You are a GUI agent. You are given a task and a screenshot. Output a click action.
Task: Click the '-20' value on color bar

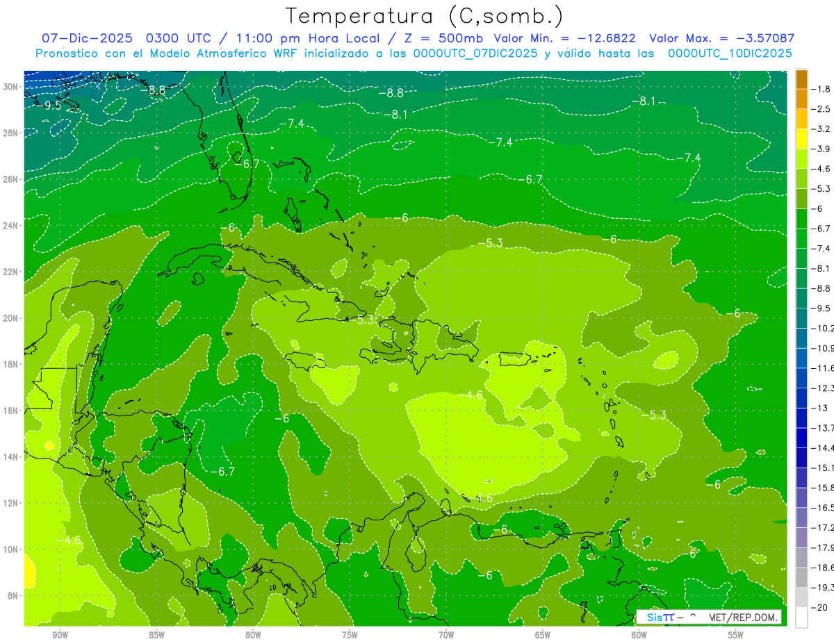tap(820, 607)
